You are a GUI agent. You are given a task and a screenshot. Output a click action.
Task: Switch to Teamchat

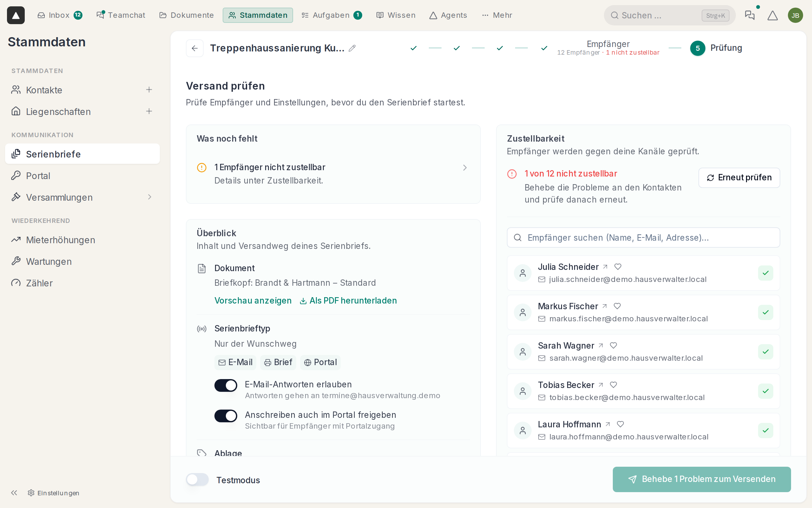click(x=121, y=15)
